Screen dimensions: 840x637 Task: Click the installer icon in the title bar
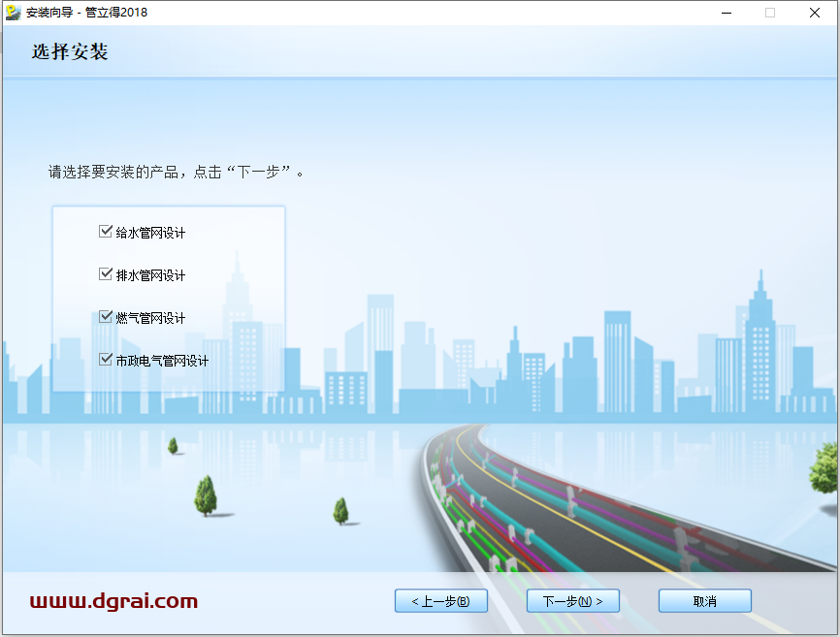[13, 13]
